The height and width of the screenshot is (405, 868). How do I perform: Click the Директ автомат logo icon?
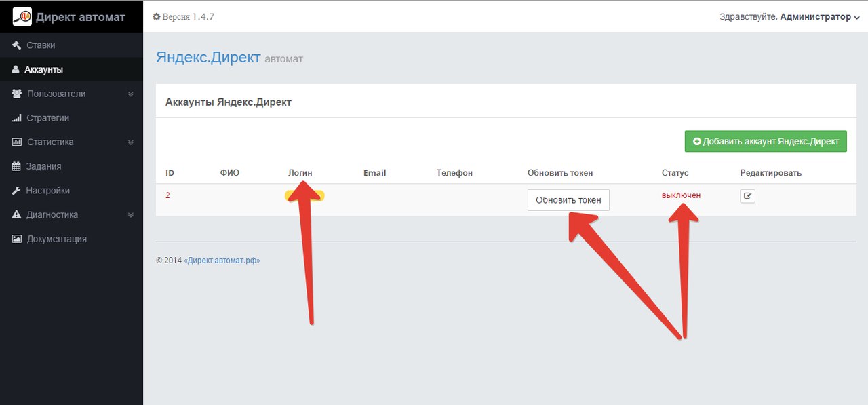[x=22, y=16]
